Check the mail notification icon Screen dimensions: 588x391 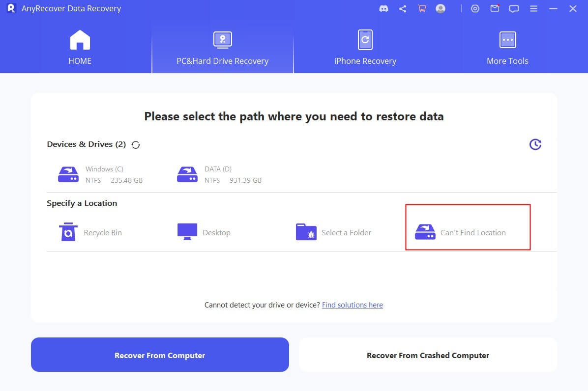495,8
